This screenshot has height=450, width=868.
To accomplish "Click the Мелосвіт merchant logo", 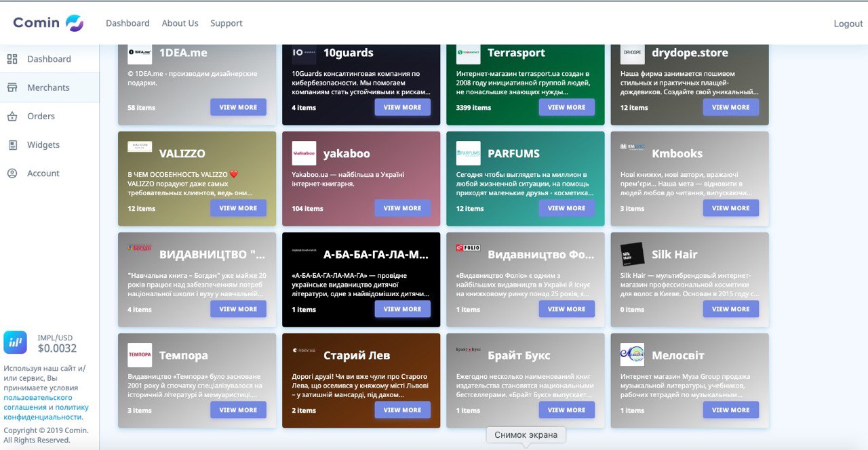I will tap(632, 355).
